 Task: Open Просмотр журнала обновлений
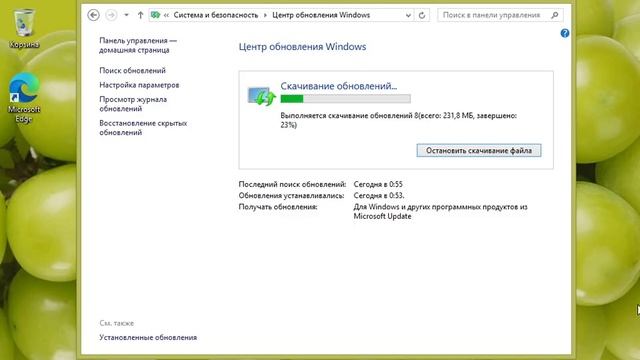coord(133,104)
